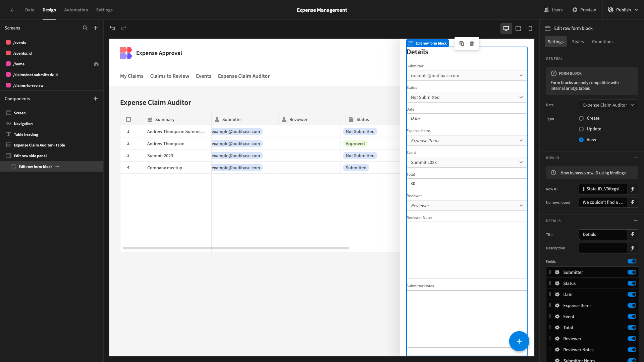Screen dimensions: 644x362
Task: Click the redo icon
Action: click(124, 28)
